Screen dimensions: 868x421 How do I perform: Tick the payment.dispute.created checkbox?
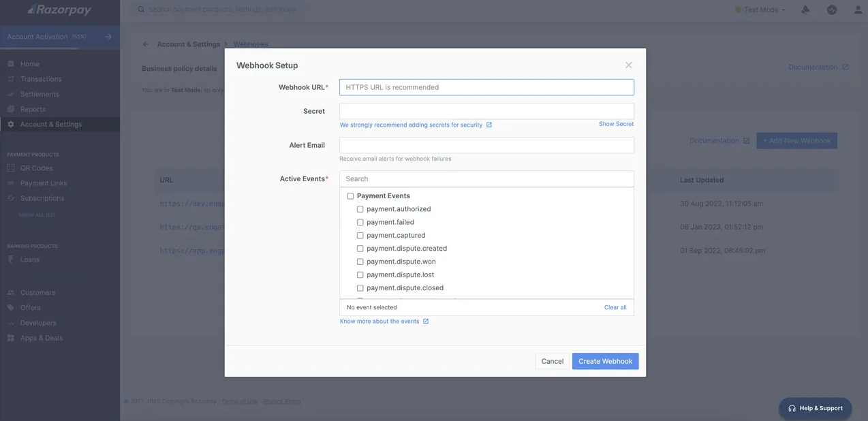[x=360, y=249]
